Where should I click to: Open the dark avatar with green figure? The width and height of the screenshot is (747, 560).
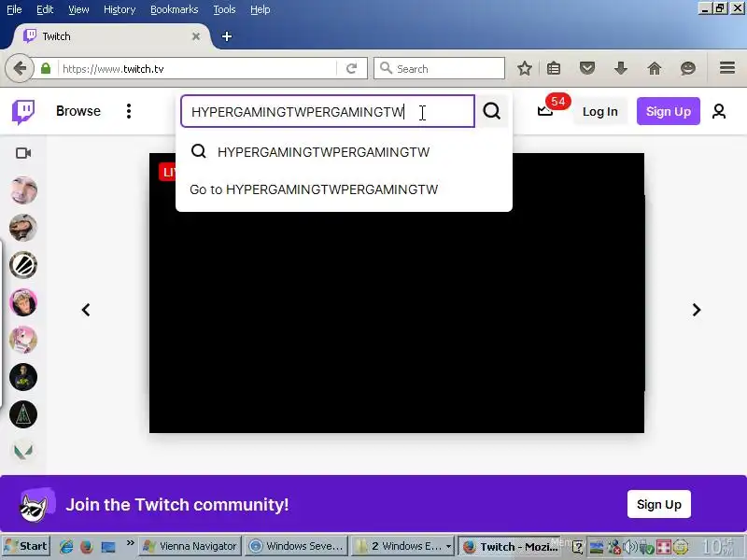23,377
